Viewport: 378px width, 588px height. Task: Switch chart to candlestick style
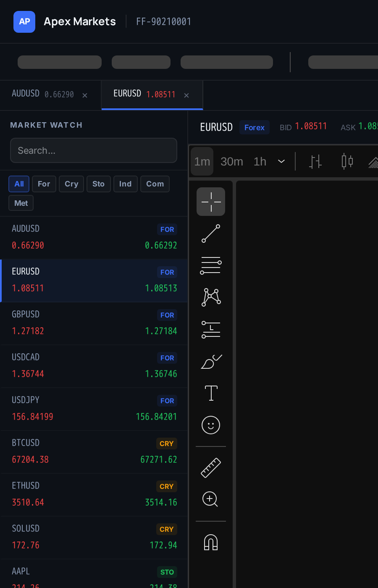click(347, 161)
